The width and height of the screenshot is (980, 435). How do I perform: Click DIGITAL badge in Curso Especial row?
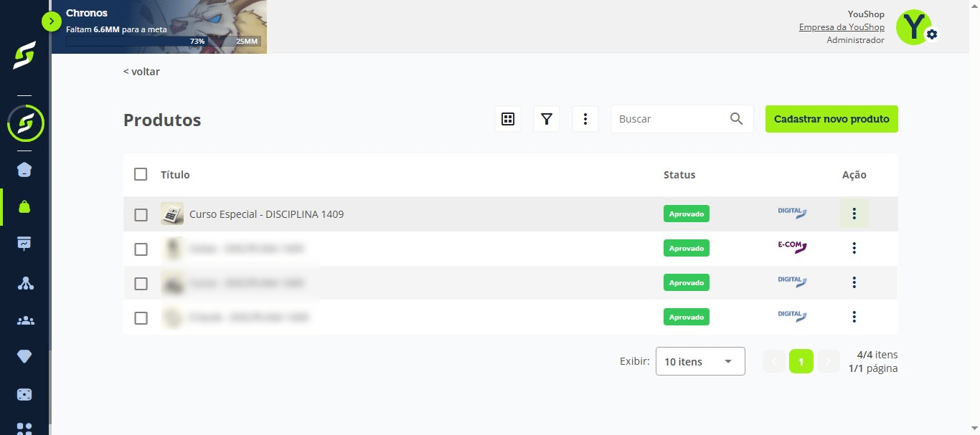tap(792, 213)
